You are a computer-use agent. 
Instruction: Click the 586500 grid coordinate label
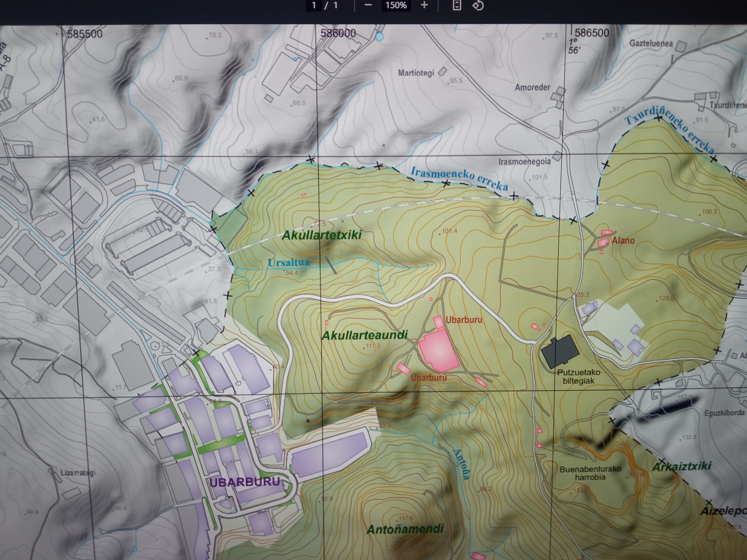pyautogui.click(x=592, y=33)
